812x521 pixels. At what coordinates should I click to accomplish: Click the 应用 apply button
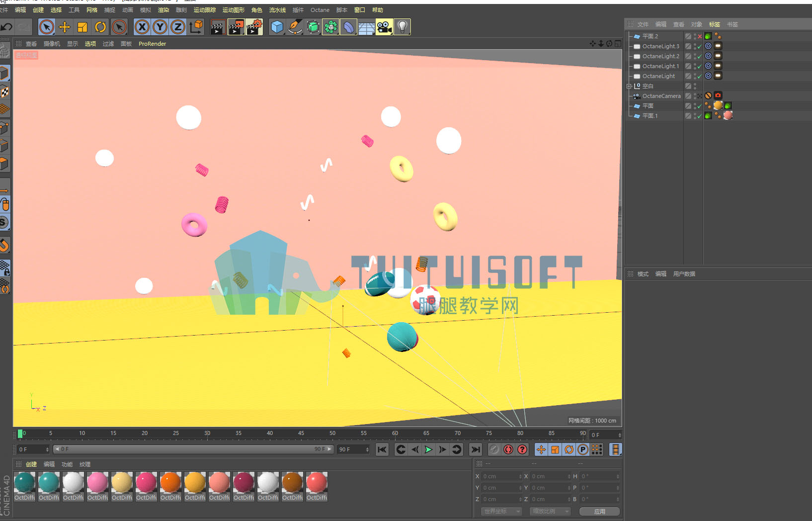[599, 511]
